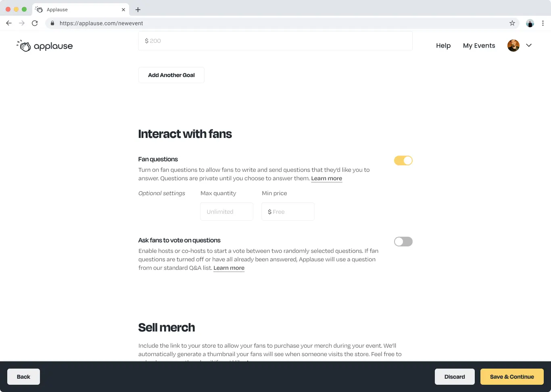The image size is (551, 392).
Task: Click the browser back arrow
Action: (9, 23)
